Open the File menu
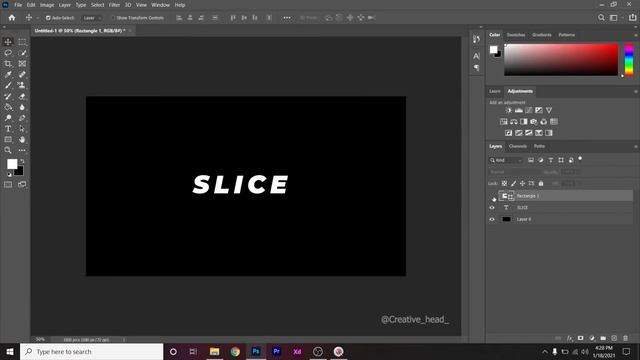Screen dimensions: 640x360 coord(18,5)
